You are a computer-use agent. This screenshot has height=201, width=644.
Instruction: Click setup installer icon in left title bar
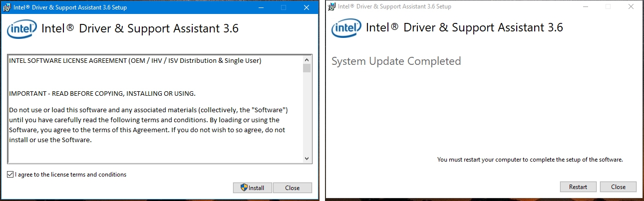click(x=6, y=7)
